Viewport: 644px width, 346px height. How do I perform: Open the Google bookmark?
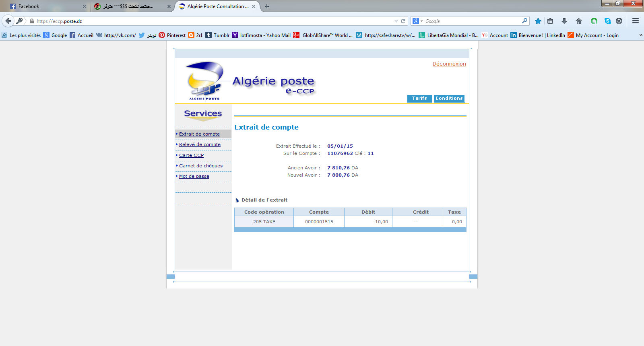pos(55,35)
